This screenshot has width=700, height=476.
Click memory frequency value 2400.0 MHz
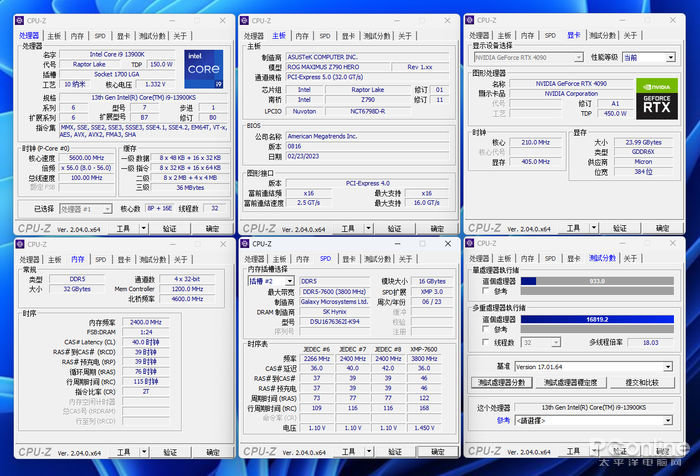(x=146, y=322)
